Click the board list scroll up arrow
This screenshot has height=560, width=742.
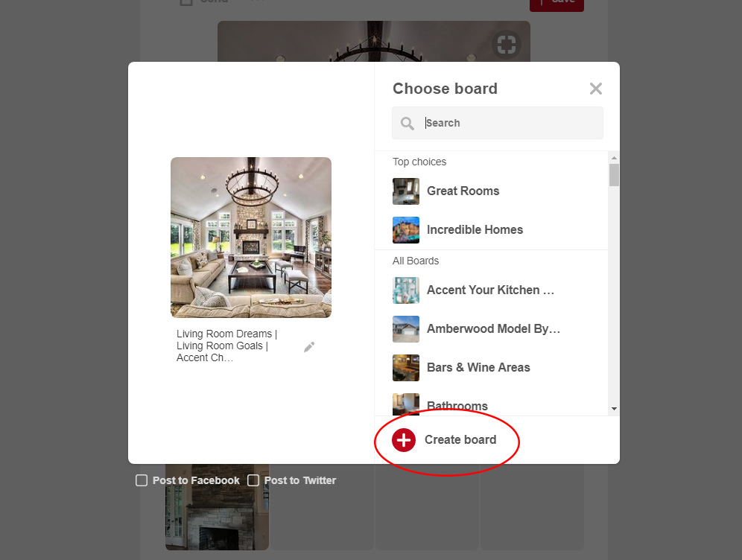(x=614, y=158)
